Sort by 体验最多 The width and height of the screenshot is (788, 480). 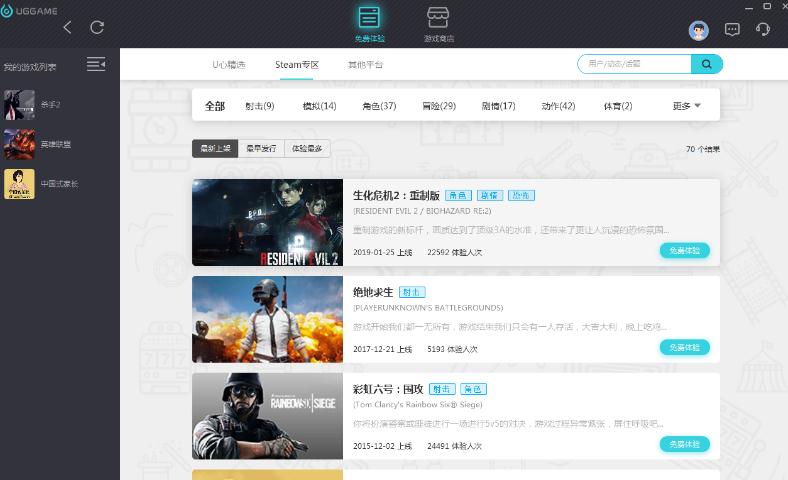pos(307,148)
